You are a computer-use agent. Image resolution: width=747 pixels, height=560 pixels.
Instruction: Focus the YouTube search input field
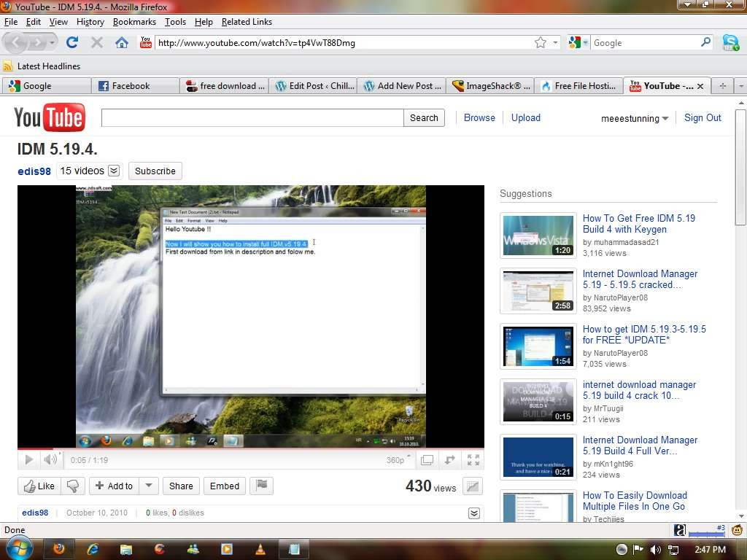252,117
